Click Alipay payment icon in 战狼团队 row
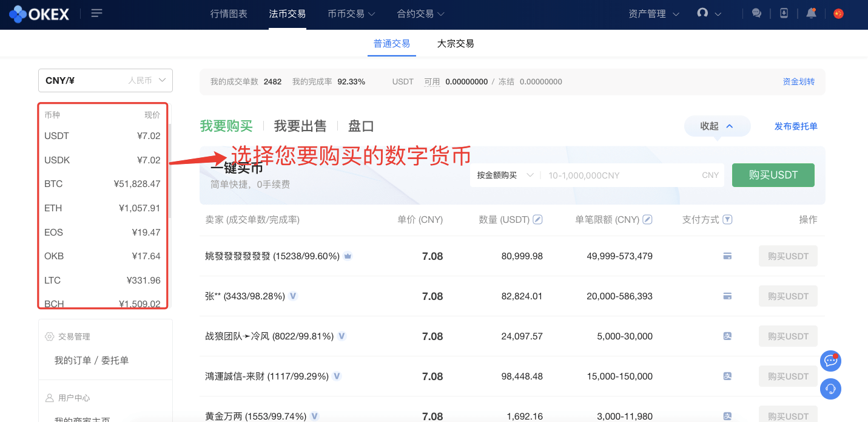 tap(727, 336)
